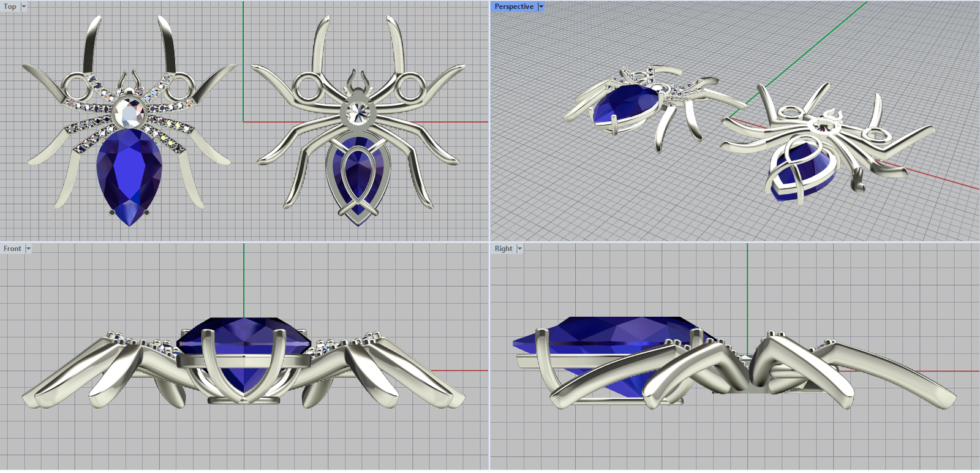980x473 pixels.
Task: Click the Top viewport title label
Action: pyautogui.click(x=10, y=7)
